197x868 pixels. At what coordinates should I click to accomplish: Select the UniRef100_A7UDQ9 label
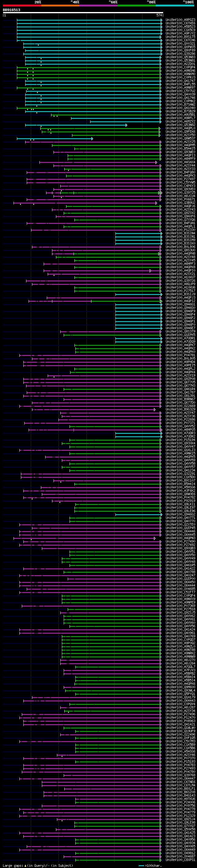[180, 342]
